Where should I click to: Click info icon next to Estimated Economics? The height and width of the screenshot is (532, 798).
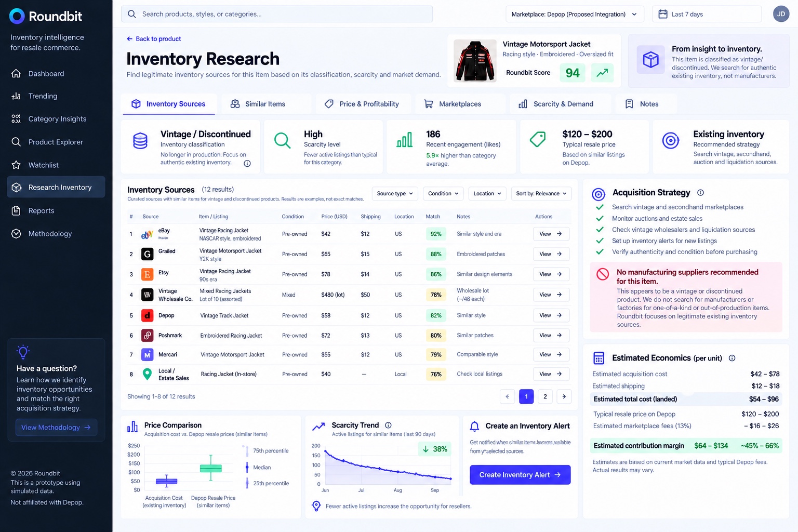pyautogui.click(x=732, y=358)
